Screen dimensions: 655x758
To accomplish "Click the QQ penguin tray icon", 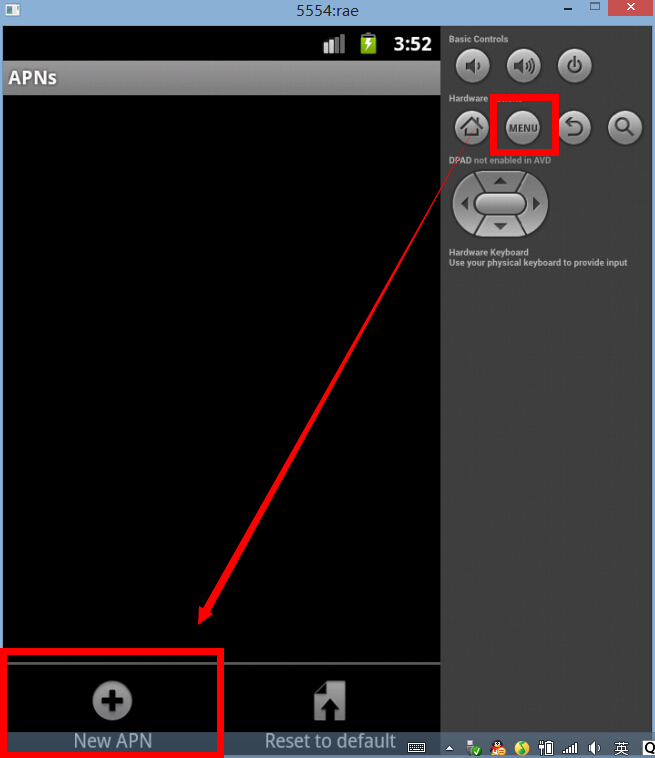I will click(x=498, y=748).
